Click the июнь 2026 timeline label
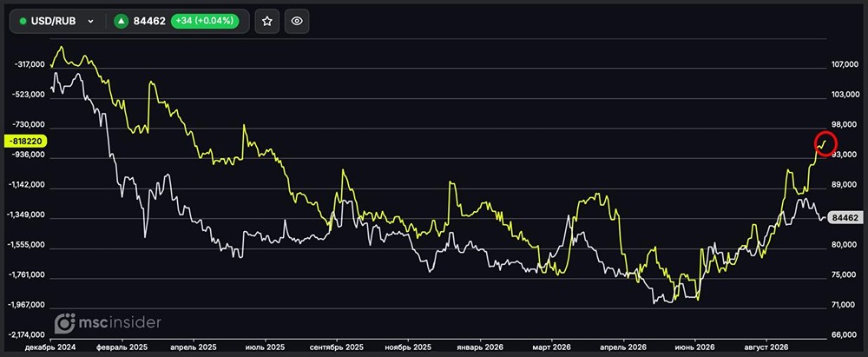 pos(694,347)
